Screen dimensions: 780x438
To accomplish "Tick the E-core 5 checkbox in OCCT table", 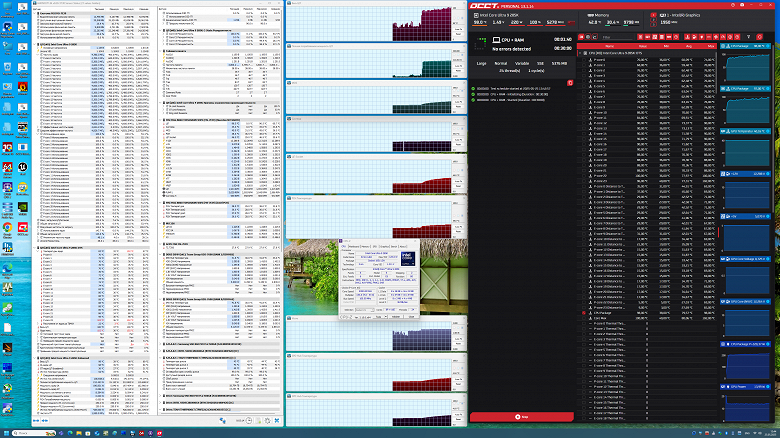I will pos(584,86).
